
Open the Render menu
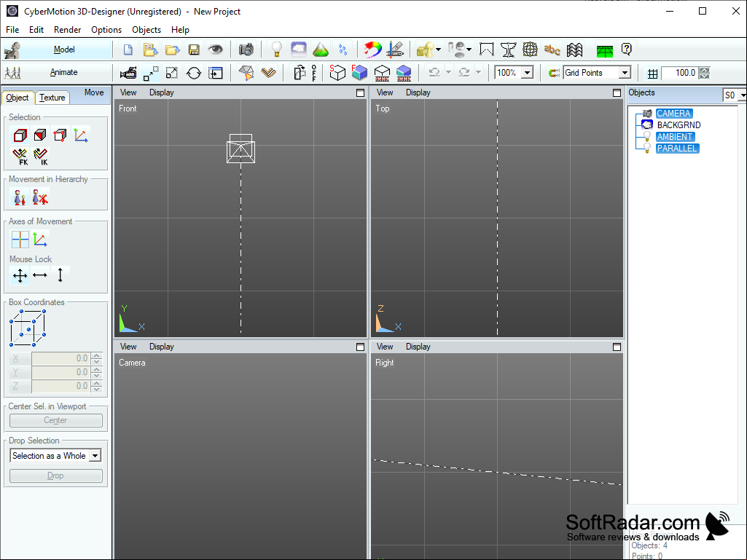pyautogui.click(x=67, y=30)
